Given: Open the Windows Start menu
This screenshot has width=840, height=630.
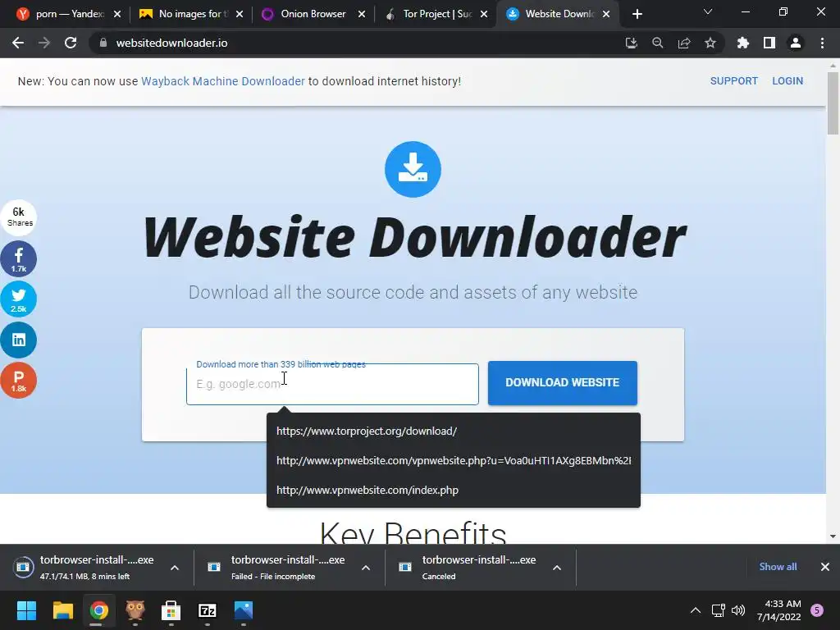Looking at the screenshot, I should coord(26,610).
